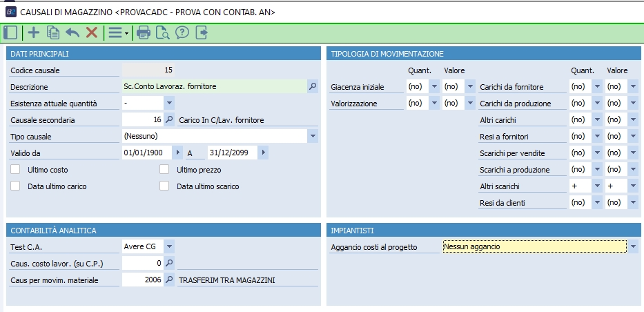Click the Codice causale field

point(148,70)
